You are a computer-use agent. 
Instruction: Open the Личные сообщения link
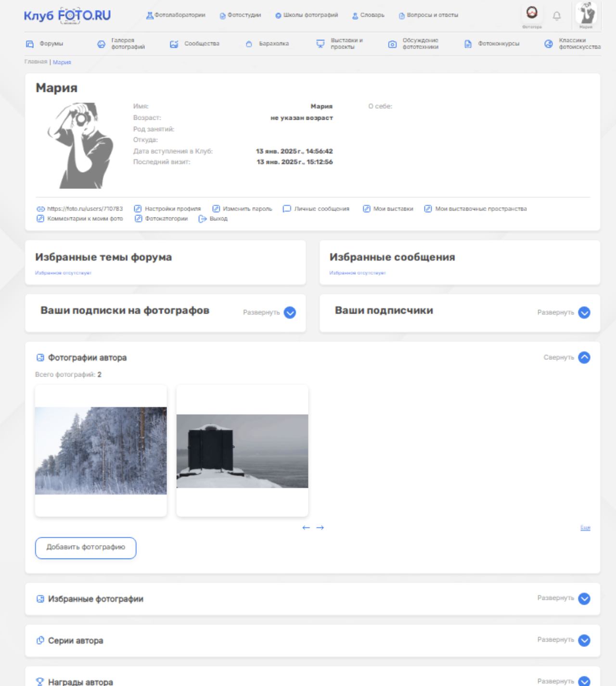pyautogui.click(x=321, y=209)
